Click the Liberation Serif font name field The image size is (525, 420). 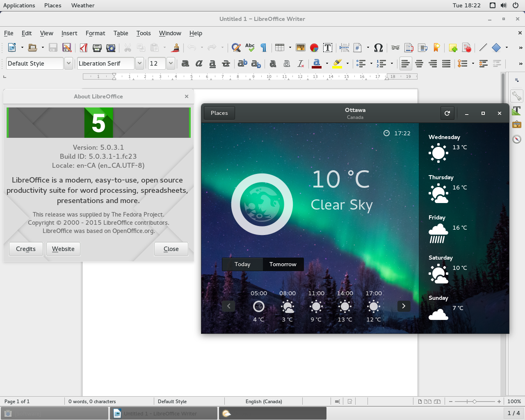click(106, 64)
